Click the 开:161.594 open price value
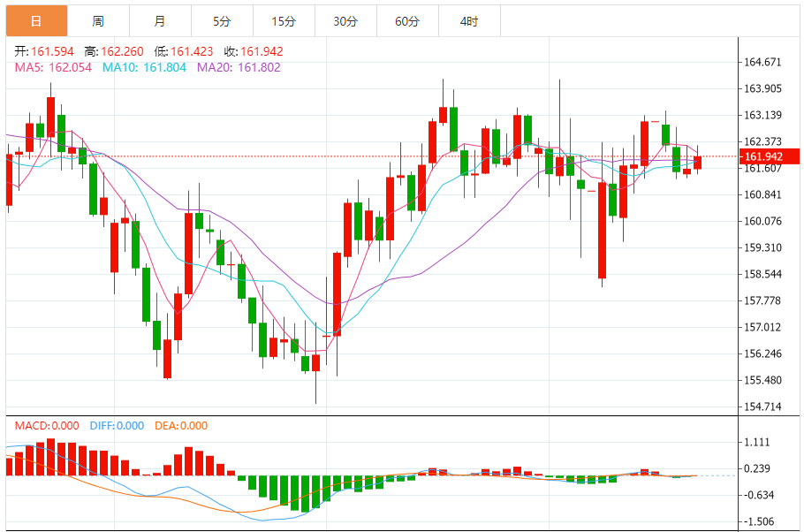804x532 pixels. pos(44,51)
